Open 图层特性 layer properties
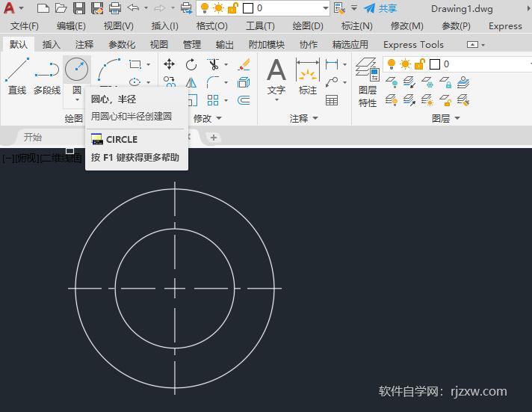 point(368,82)
